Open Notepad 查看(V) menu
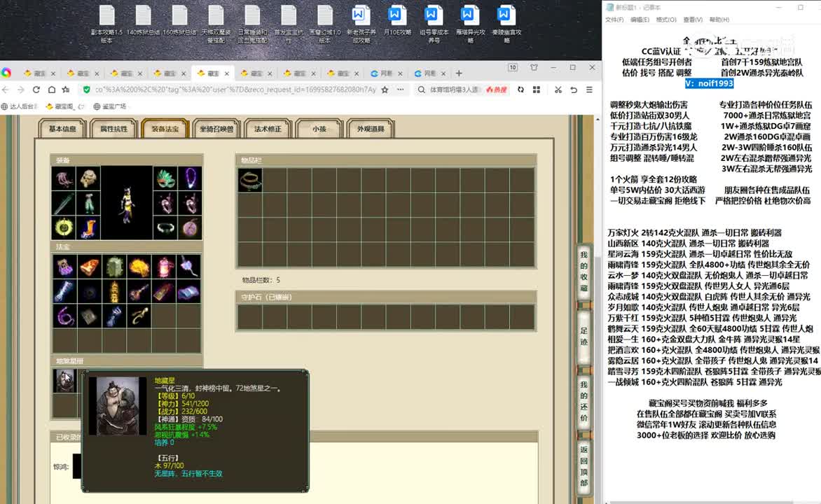 (693, 20)
